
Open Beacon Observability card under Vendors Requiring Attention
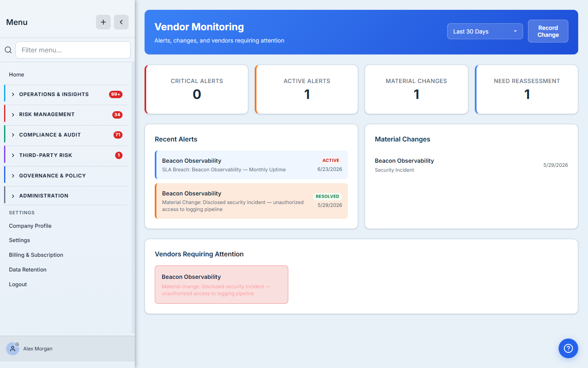[x=221, y=285]
